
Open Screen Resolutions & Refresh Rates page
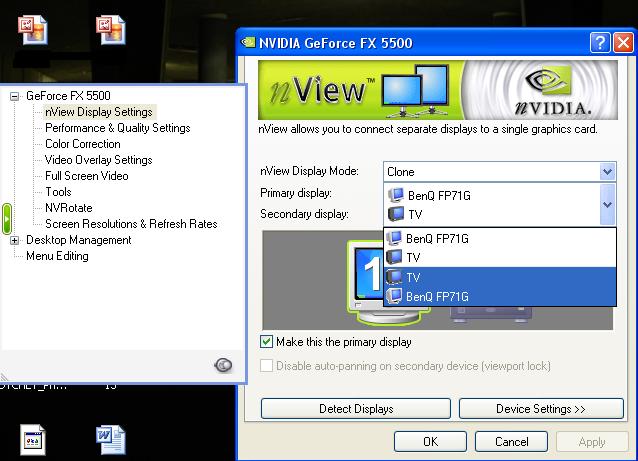click(131, 224)
